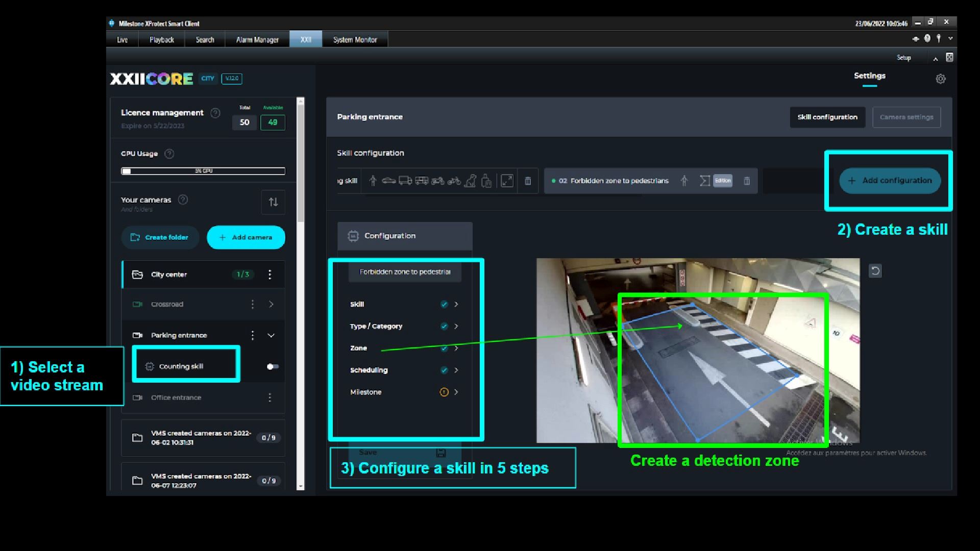Click the Type / Category checkmark
Viewport: 980px width, 551px height.
(444, 326)
